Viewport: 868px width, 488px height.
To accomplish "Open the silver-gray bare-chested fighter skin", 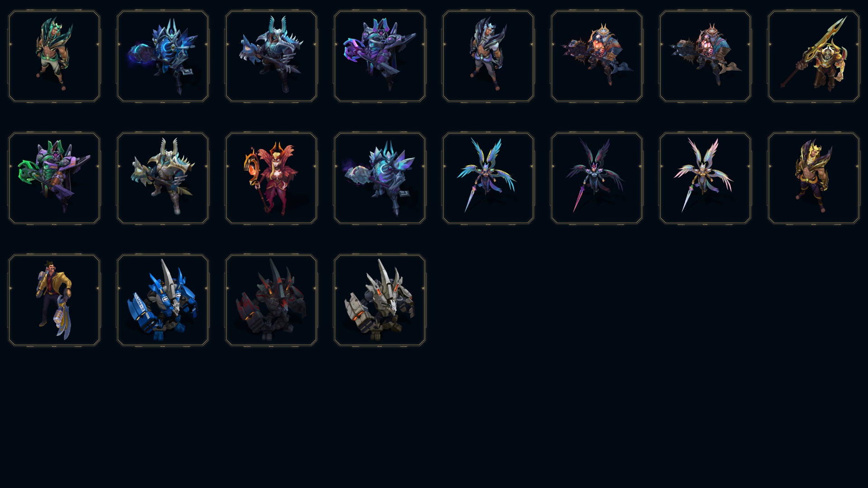I will 488,56.
